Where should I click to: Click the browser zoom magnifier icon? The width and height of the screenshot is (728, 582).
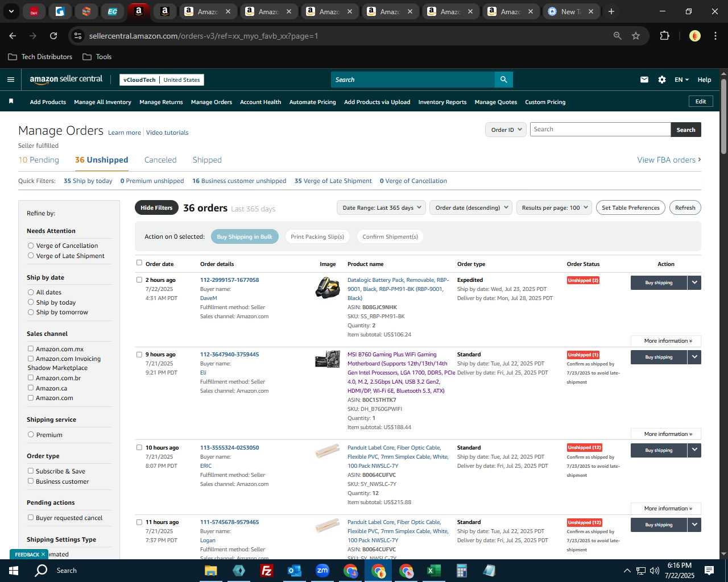(x=617, y=36)
